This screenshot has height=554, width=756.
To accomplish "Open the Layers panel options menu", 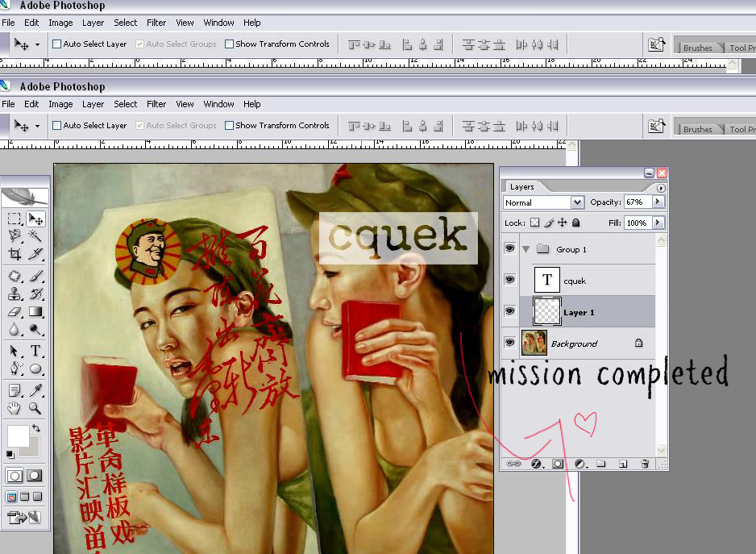I will [661, 188].
